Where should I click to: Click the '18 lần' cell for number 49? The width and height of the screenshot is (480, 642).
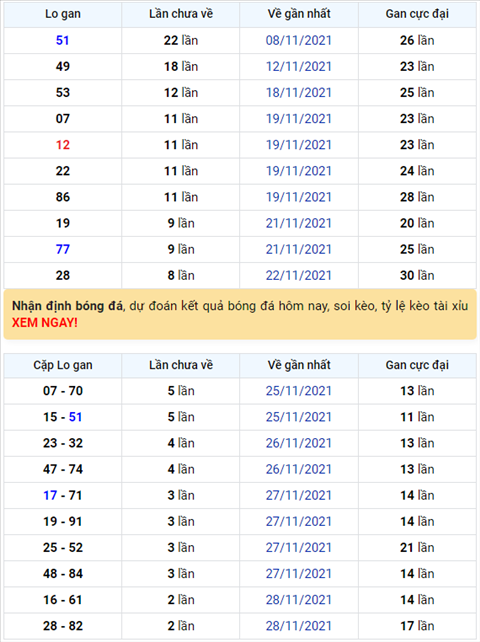coord(181,67)
